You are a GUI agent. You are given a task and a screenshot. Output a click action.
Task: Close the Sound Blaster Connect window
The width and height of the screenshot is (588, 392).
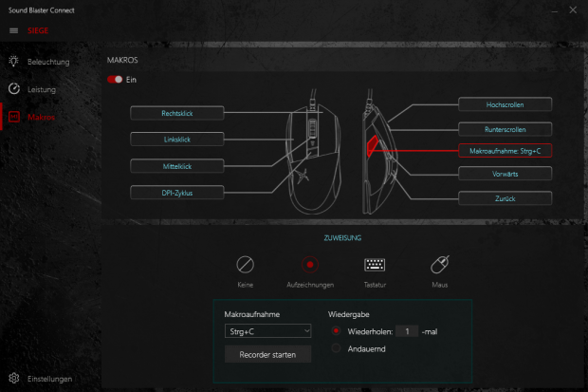tap(573, 10)
